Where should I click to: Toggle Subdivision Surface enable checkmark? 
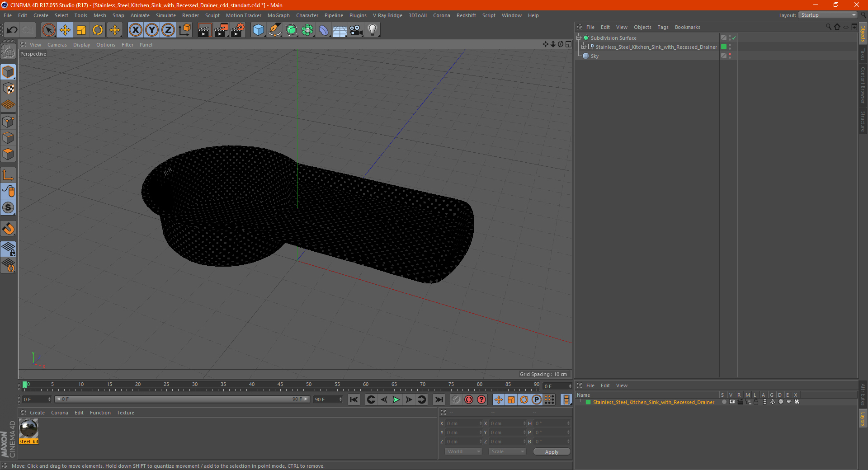[734, 38]
